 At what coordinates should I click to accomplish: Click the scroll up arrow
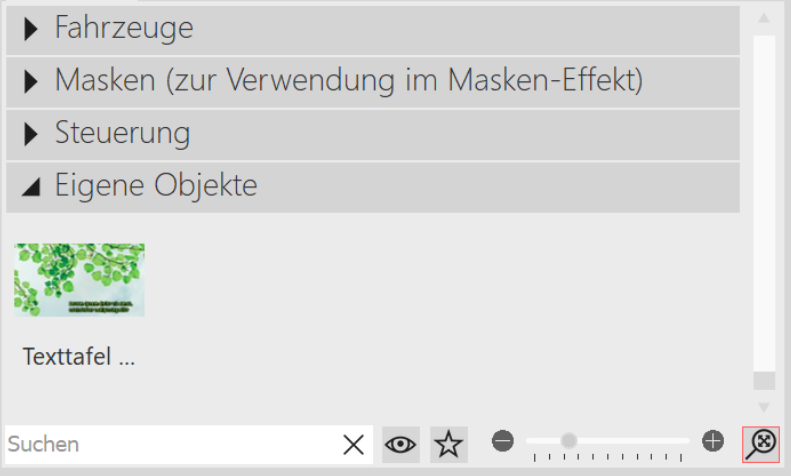764,18
